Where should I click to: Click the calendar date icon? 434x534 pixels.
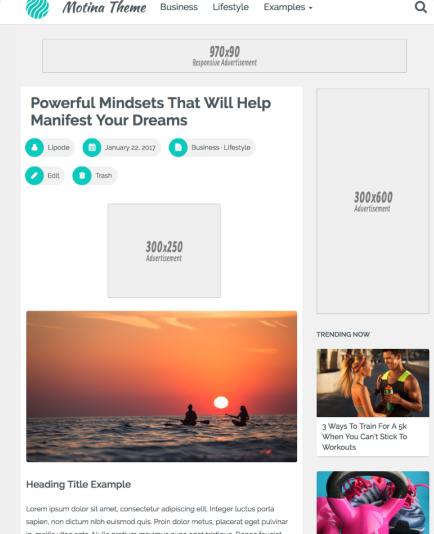(92, 147)
